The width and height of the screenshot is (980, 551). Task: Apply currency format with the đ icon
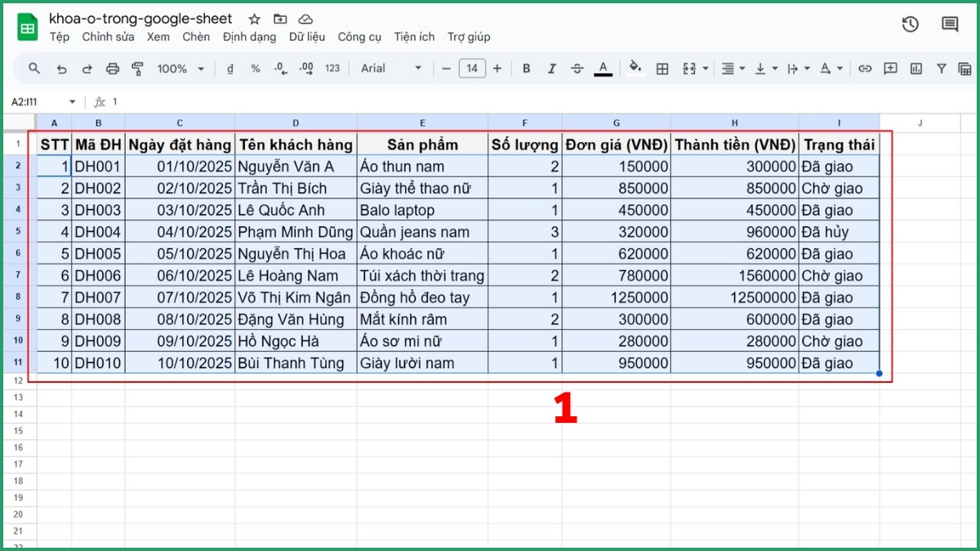point(229,69)
